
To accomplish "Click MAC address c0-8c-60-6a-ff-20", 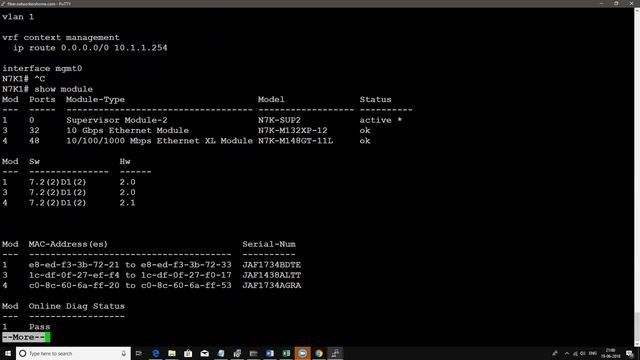I will pos(74,285).
